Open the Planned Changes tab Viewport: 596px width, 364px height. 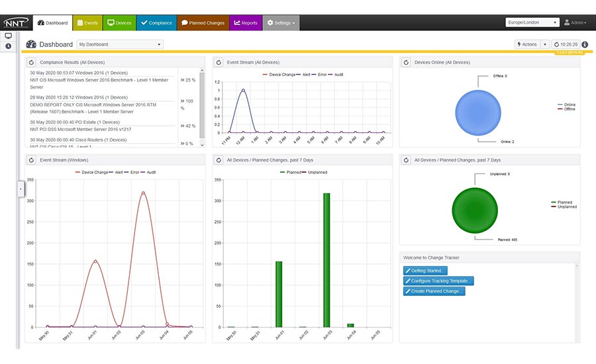coord(203,23)
